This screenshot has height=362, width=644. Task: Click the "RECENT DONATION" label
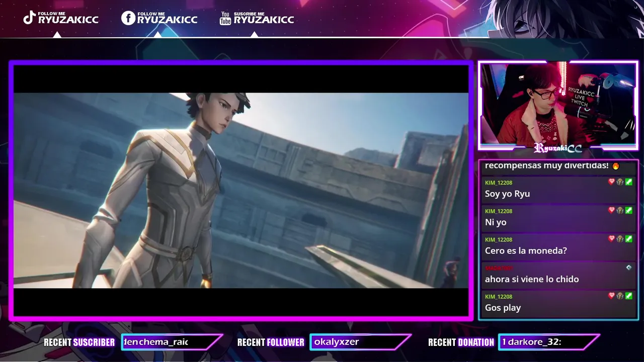[x=461, y=342]
